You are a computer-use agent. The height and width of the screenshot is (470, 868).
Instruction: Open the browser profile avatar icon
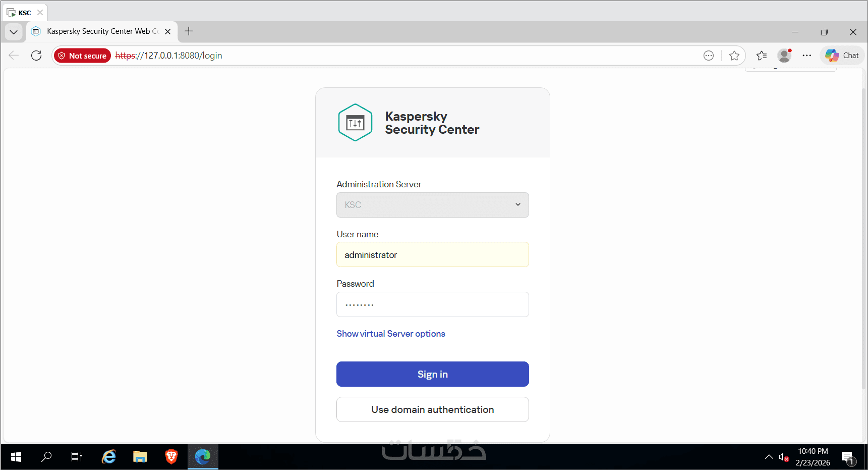[x=784, y=56]
